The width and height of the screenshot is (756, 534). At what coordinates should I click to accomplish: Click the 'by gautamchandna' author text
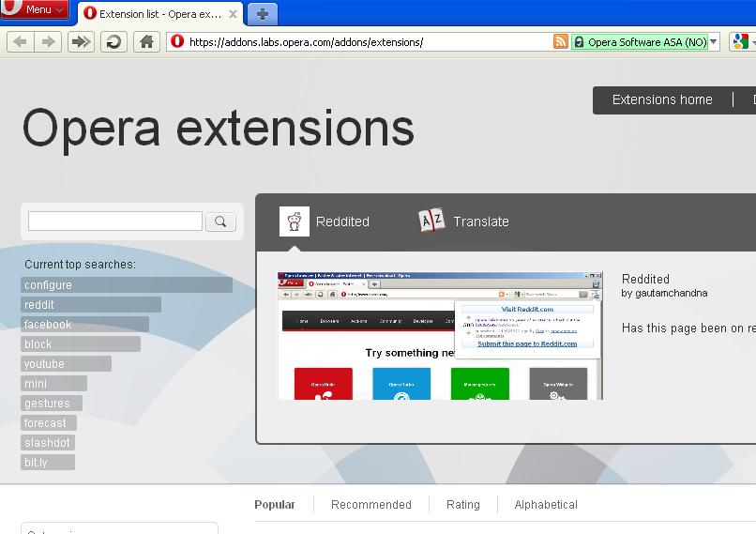pyautogui.click(x=664, y=294)
